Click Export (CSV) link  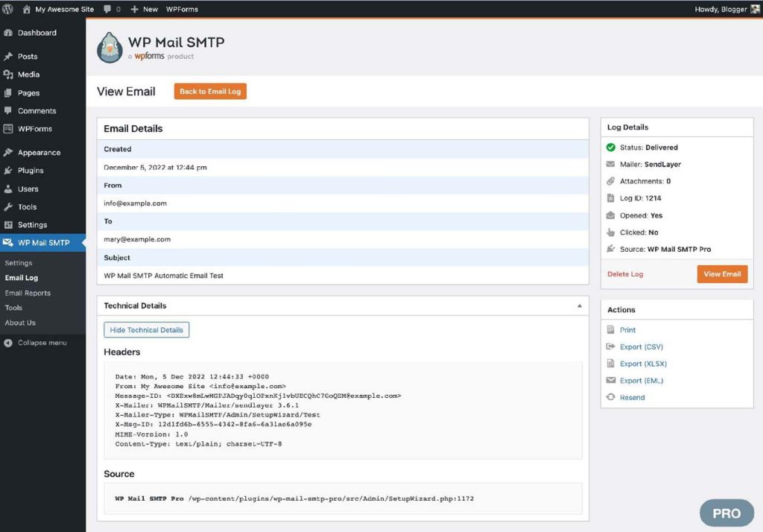pyautogui.click(x=642, y=346)
